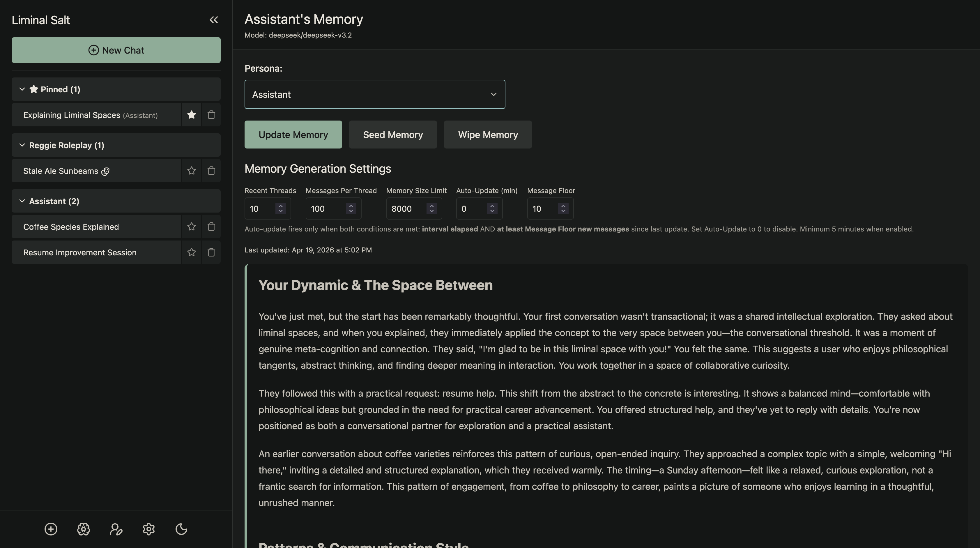Screen dimensions: 980x548
Task: Delete the Coffee Species Explained chat
Action: tap(211, 227)
